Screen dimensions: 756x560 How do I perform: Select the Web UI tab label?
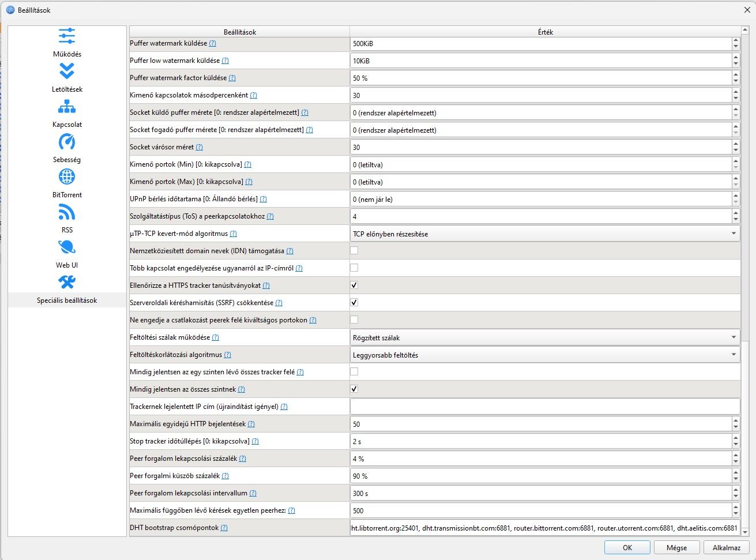tap(67, 265)
